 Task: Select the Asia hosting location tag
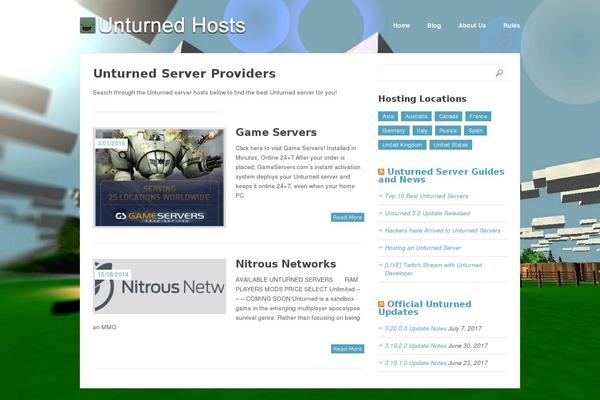click(388, 116)
